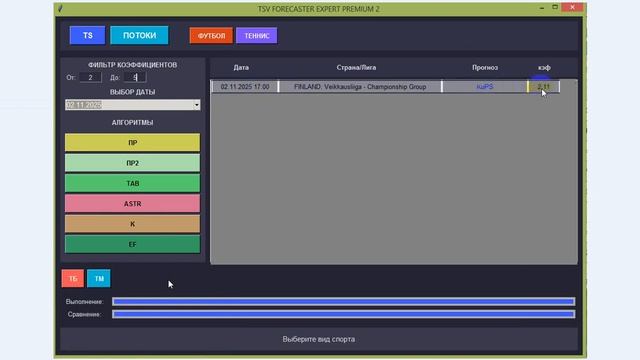Viewport: 640px width, 360px height.
Task: Run the K algorithm
Action: tap(133, 224)
